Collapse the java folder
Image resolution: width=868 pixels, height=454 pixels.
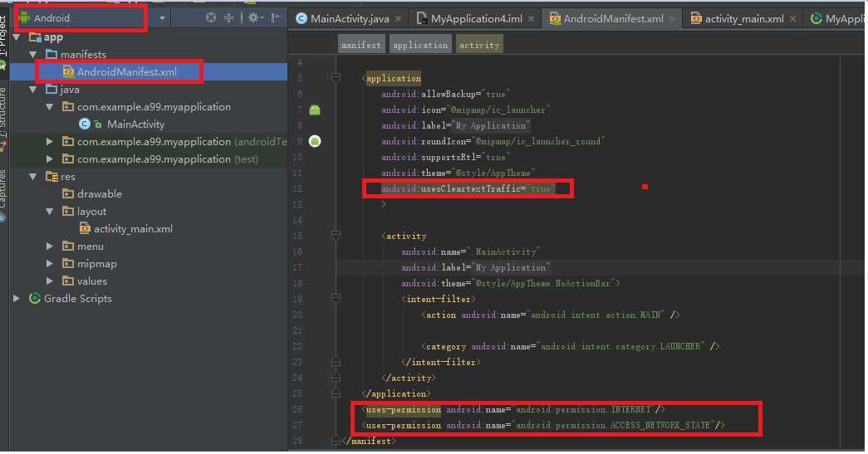click(33, 89)
